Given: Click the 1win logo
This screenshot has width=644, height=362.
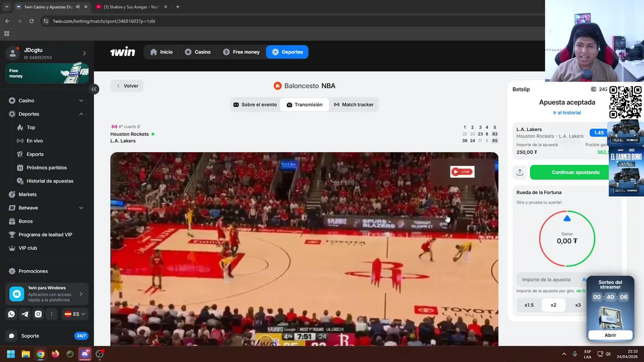Looking at the screenshot, I should (x=123, y=52).
